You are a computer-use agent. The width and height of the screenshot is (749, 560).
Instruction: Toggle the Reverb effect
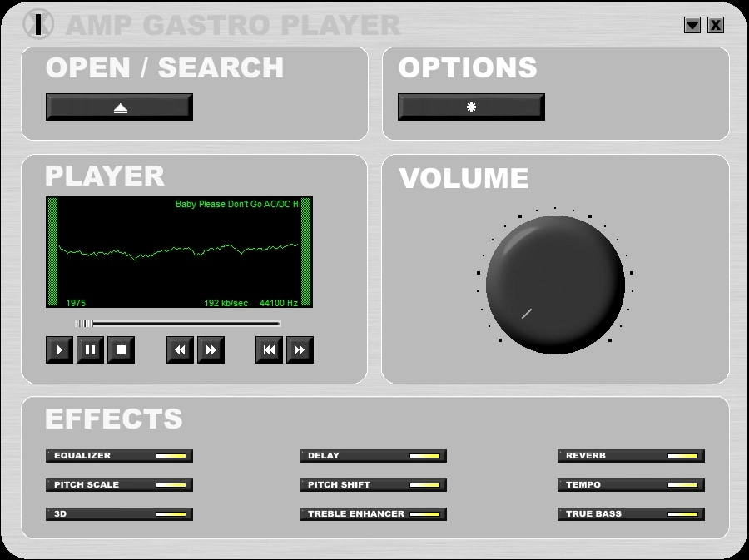(x=631, y=456)
